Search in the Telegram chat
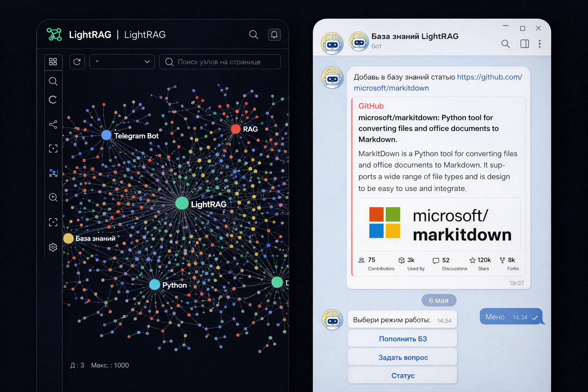The height and width of the screenshot is (392, 588). (506, 44)
